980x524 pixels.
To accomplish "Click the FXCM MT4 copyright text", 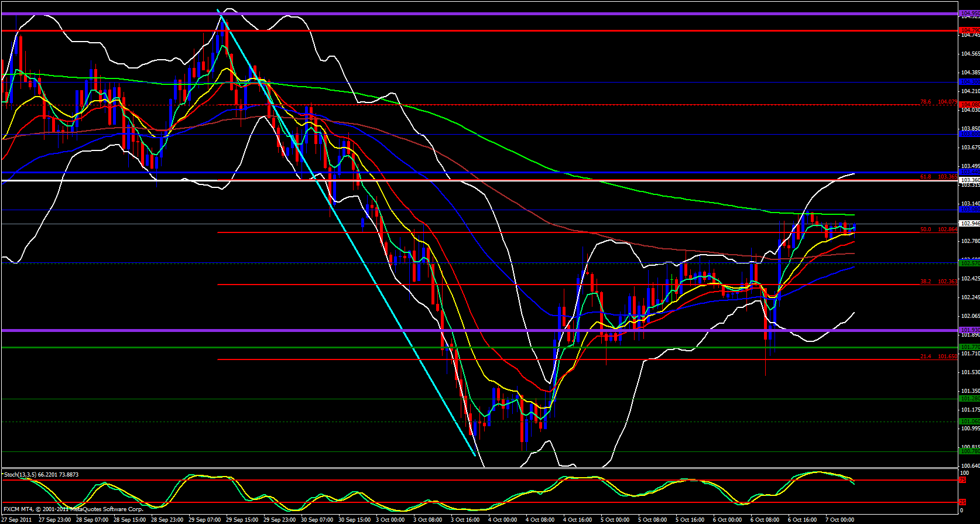I will [x=73, y=509].
